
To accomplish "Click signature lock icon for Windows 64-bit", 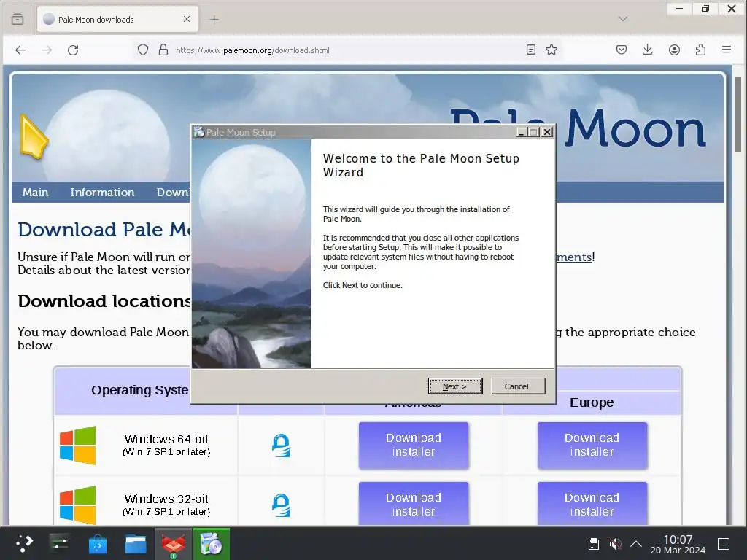I will pos(281,446).
